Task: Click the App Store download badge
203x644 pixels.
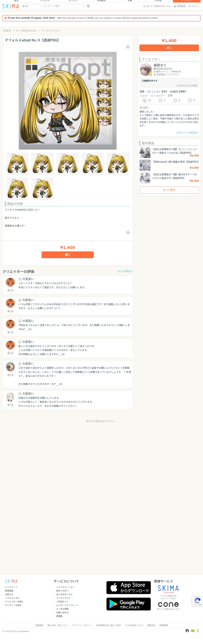Action: 128,587
